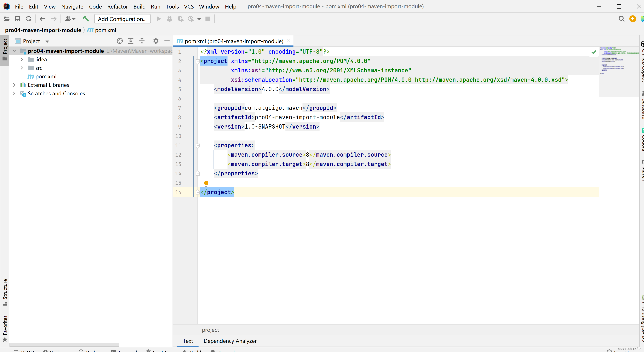644x352 pixels.
Task: Open Search Everywhere magnifier icon
Action: [x=622, y=19]
